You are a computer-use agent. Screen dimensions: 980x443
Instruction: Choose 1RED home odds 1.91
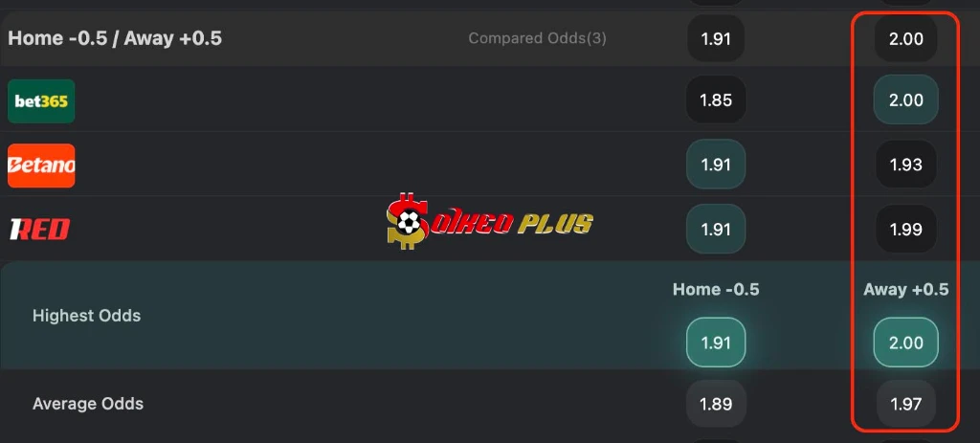[715, 230]
